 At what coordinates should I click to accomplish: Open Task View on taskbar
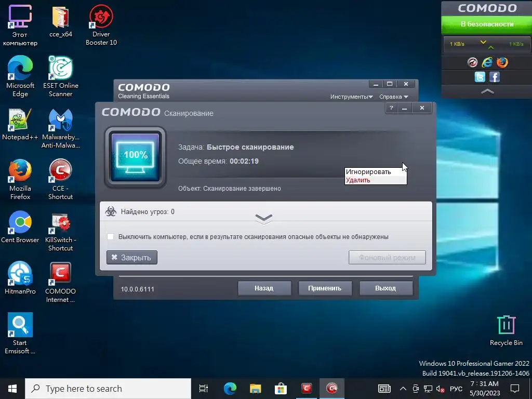click(204, 389)
